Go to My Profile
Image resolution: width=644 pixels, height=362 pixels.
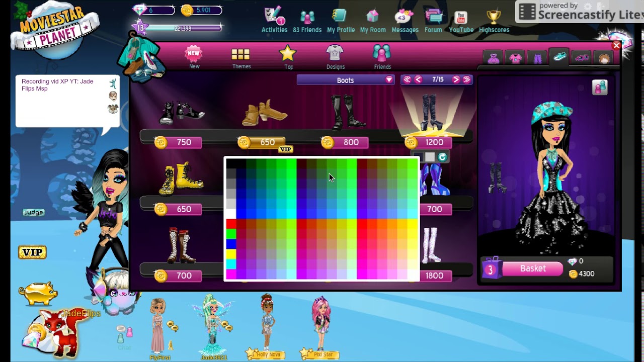coord(341,20)
